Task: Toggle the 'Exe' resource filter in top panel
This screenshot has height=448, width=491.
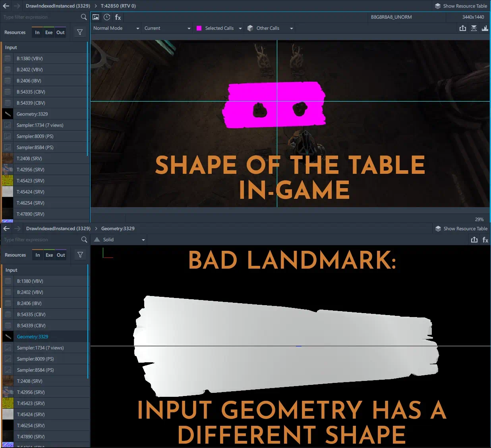Action: pyautogui.click(x=49, y=33)
